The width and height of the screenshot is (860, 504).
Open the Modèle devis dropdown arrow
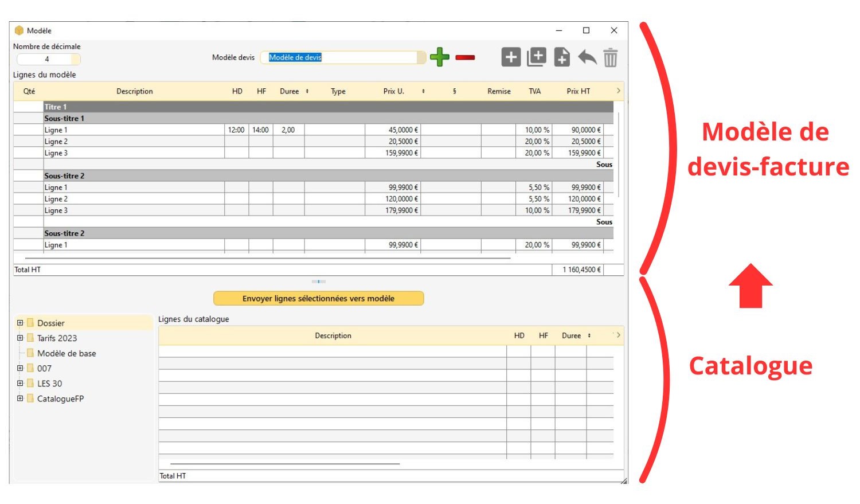click(421, 57)
